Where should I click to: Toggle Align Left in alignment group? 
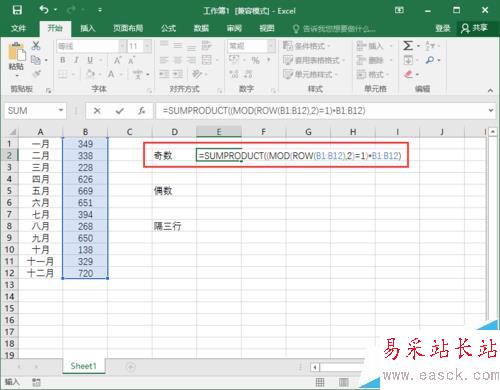[x=164, y=60]
